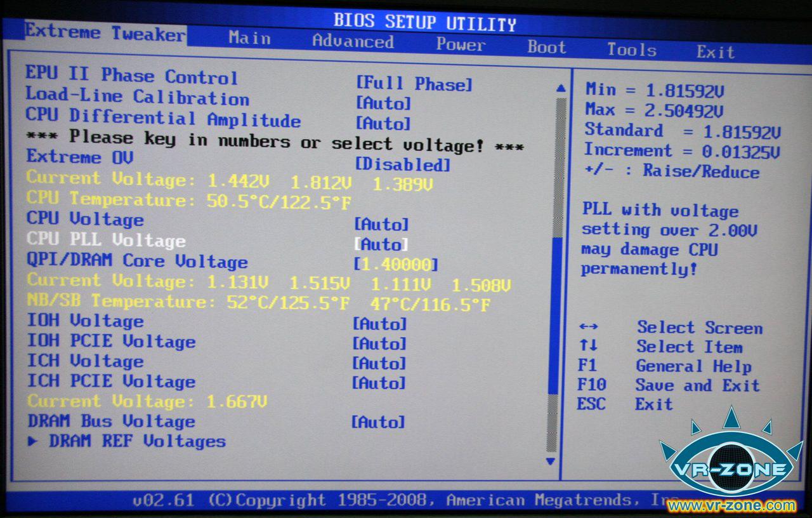The height and width of the screenshot is (518, 812).
Task: Change EPU II Phase Control Full Phase value
Action: tap(414, 84)
